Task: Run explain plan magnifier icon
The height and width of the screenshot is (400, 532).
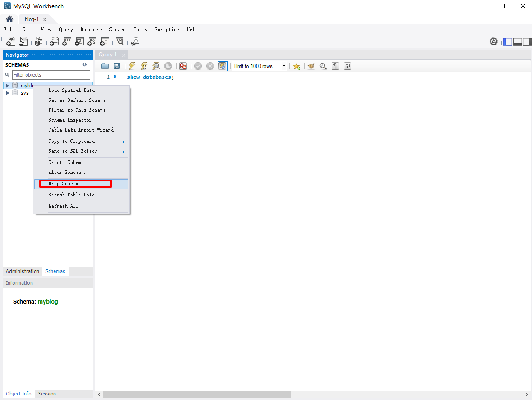Action: pos(156,66)
